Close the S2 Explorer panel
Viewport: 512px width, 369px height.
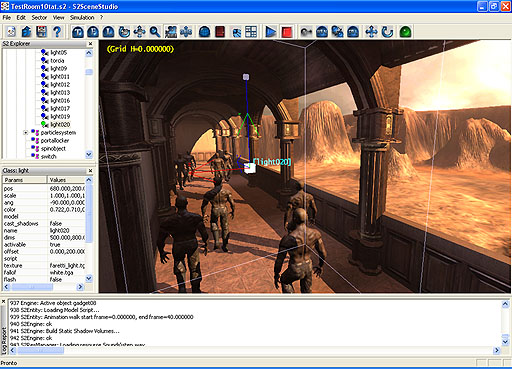90,44
